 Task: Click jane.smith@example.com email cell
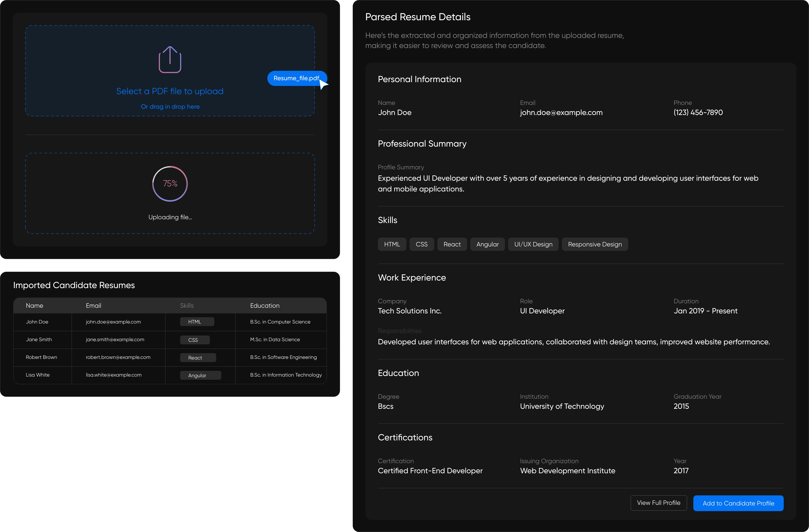coord(115,339)
